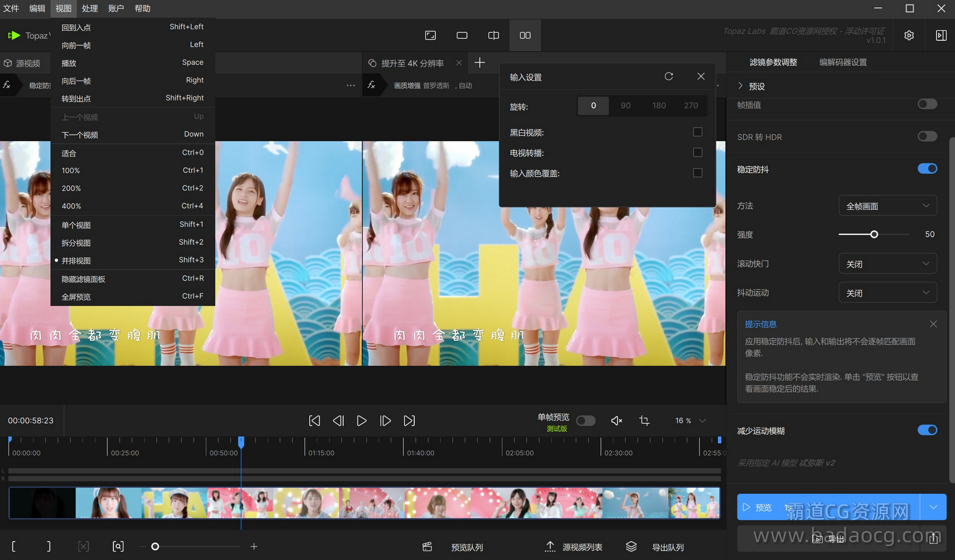This screenshot has height=560, width=955.
Task: Jump to the start of the video
Action: click(314, 421)
